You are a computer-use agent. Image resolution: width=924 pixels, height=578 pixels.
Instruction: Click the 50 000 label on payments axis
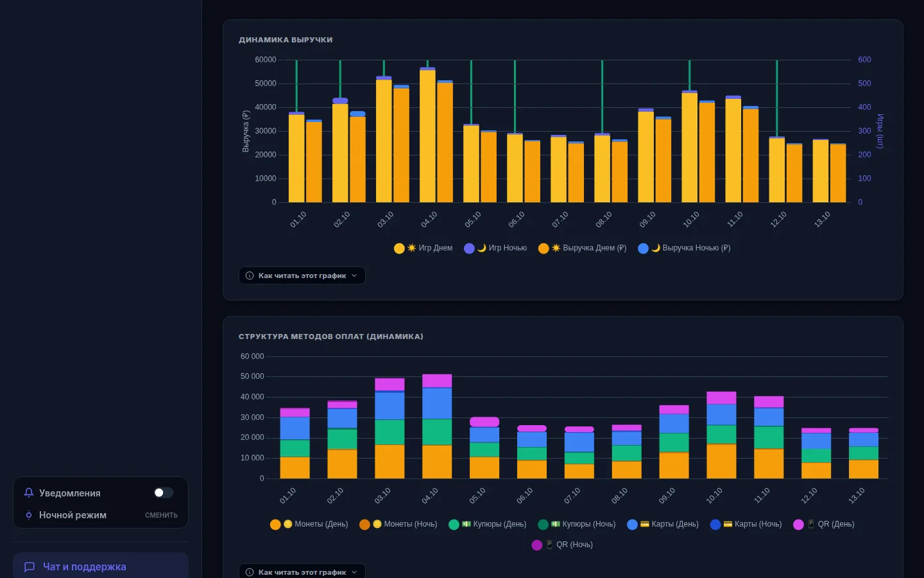(x=252, y=376)
